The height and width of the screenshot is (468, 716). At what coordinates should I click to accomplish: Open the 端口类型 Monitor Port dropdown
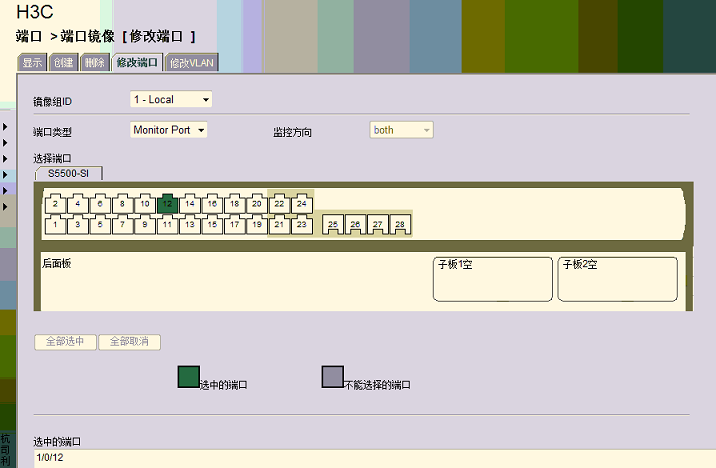coord(168,130)
